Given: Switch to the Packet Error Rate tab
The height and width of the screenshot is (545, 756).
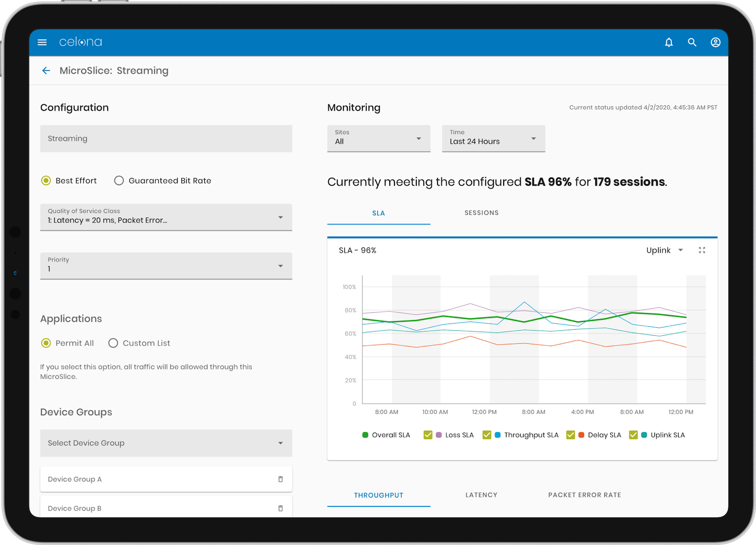Looking at the screenshot, I should point(584,495).
